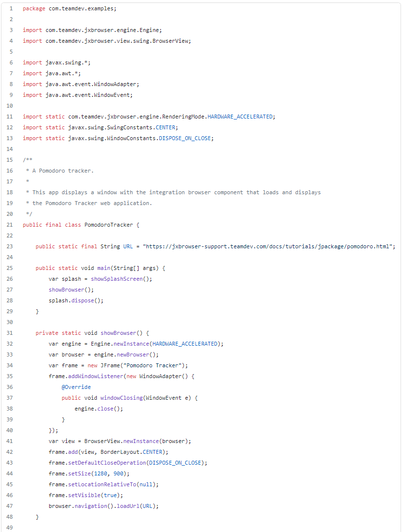
Task: Click 'newInstance' in Engine.newInstance
Action: (x=131, y=344)
